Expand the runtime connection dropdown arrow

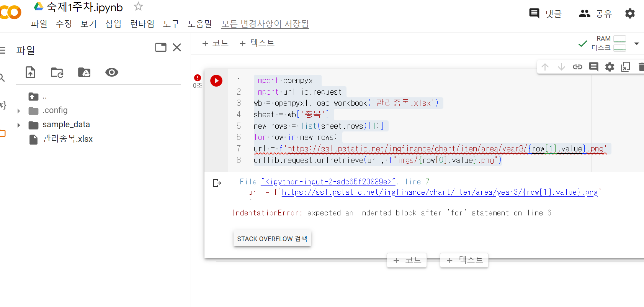pos(637,43)
